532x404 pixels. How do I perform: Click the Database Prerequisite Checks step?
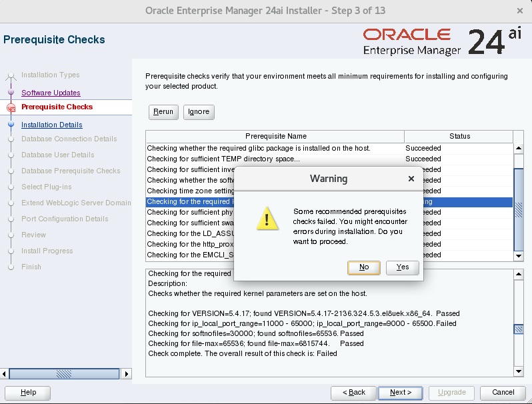[71, 171]
